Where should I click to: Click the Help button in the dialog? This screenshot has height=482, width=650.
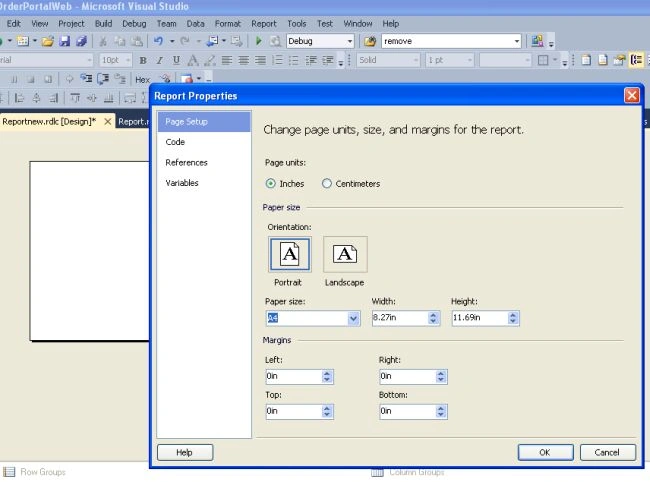[185, 453]
